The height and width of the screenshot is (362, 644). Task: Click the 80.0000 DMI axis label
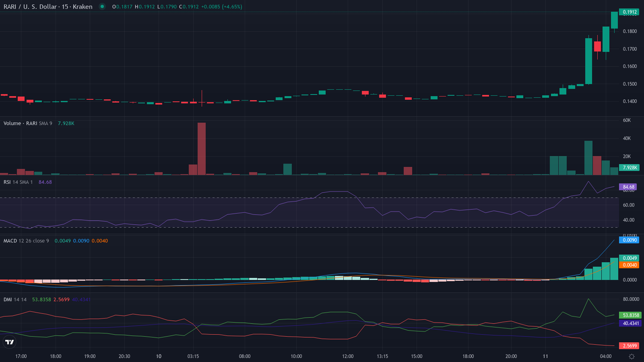click(x=631, y=299)
